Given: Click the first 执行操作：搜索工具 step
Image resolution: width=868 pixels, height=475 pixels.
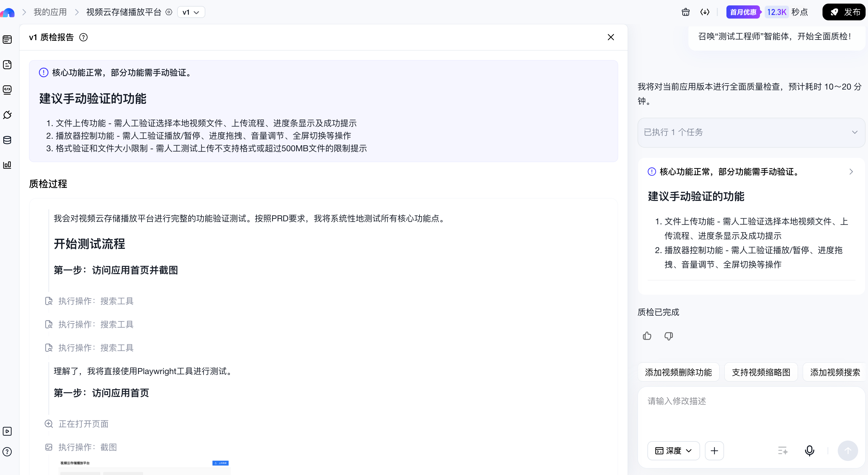Looking at the screenshot, I should click(89, 301).
